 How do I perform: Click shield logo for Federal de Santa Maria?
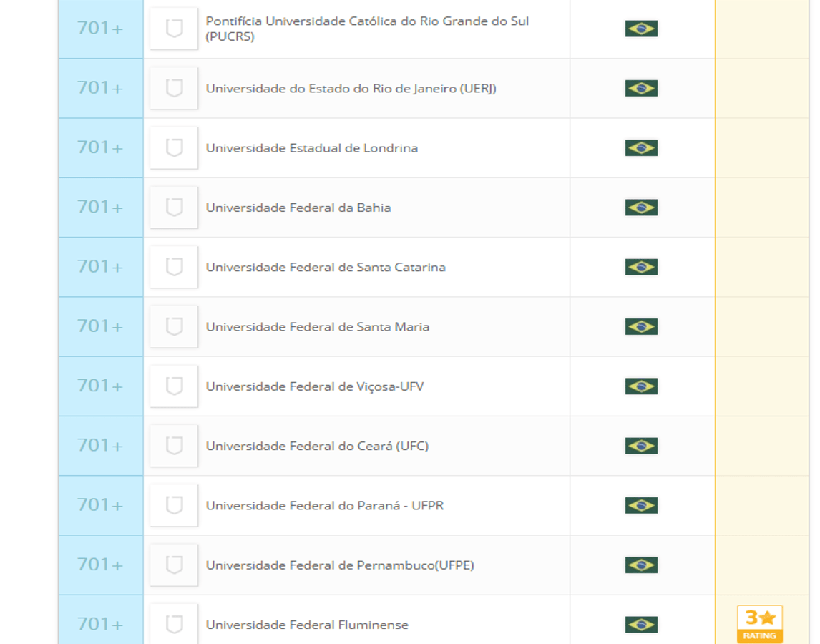tap(174, 326)
